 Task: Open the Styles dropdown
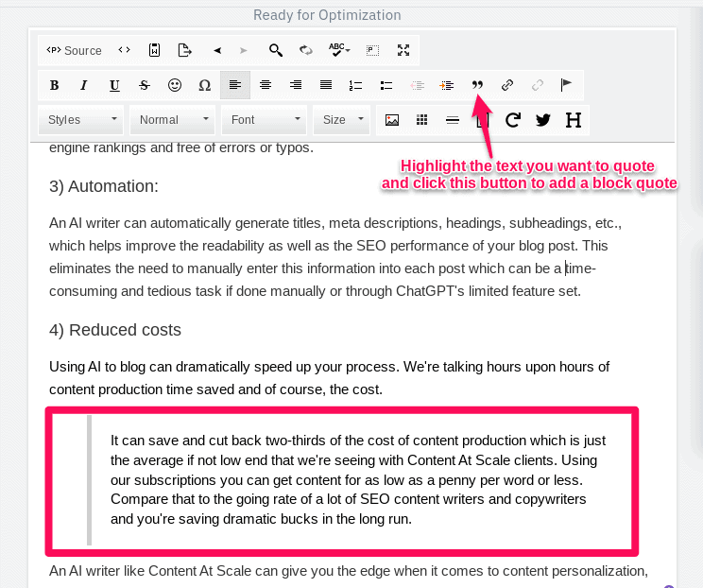pos(80,120)
